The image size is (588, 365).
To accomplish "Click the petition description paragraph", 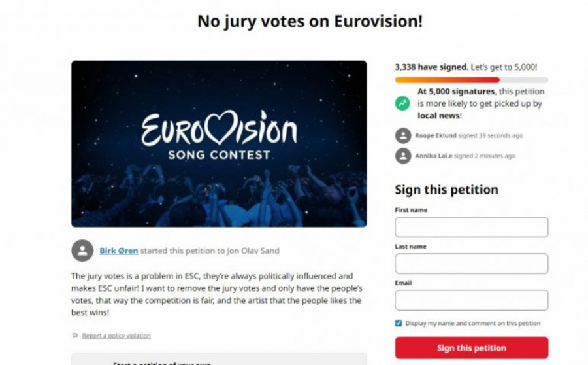I will pyautogui.click(x=216, y=294).
